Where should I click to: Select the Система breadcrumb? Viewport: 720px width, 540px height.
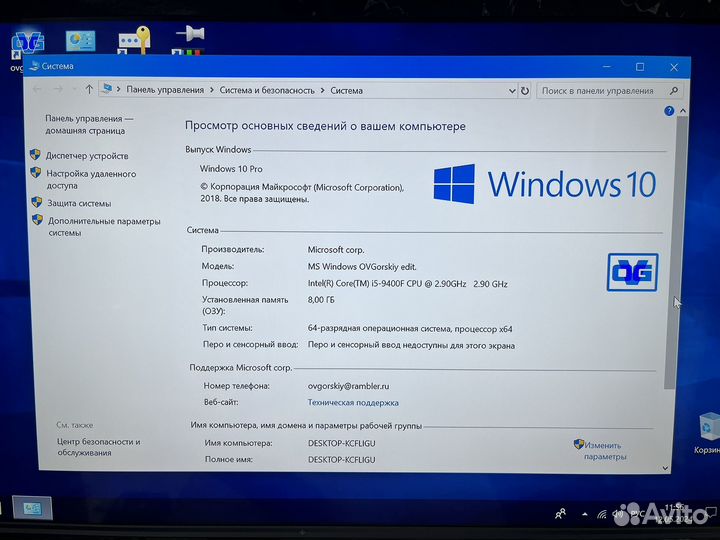pyautogui.click(x=347, y=91)
